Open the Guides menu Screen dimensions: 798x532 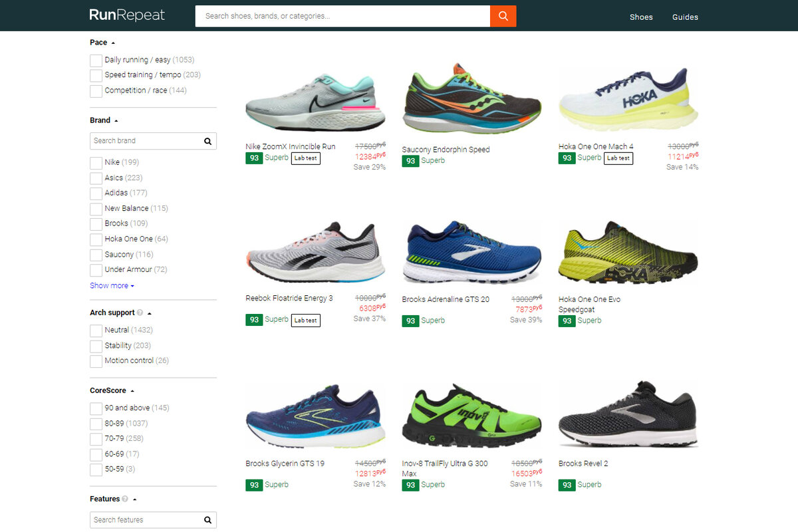point(685,17)
